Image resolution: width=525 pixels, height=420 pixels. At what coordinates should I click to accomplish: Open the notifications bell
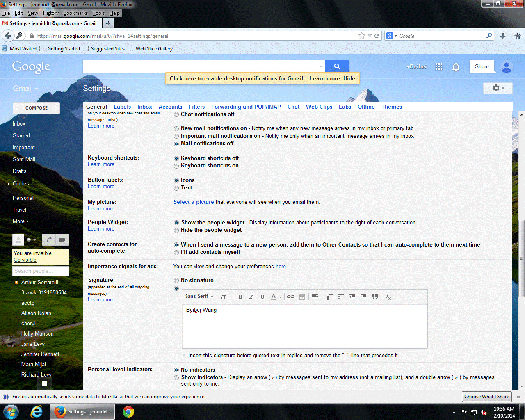(456, 67)
